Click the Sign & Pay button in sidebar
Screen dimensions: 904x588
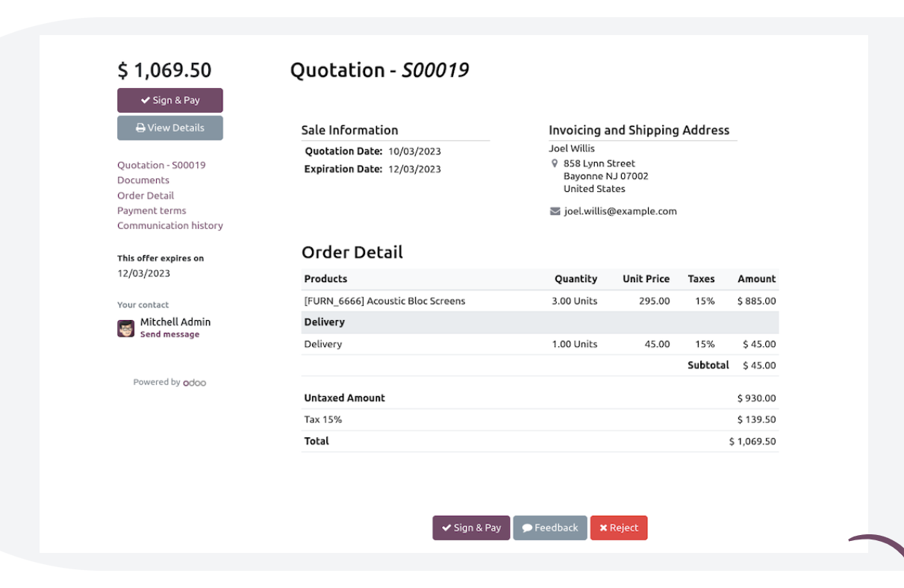point(169,100)
